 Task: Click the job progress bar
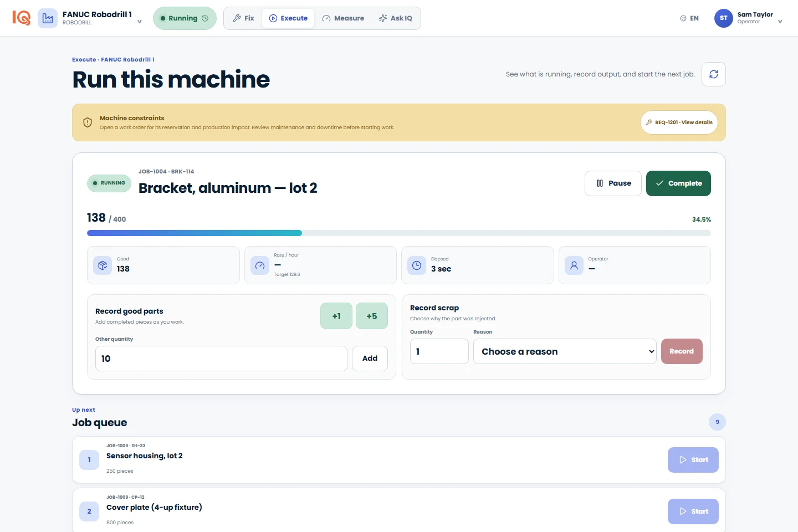(x=399, y=233)
